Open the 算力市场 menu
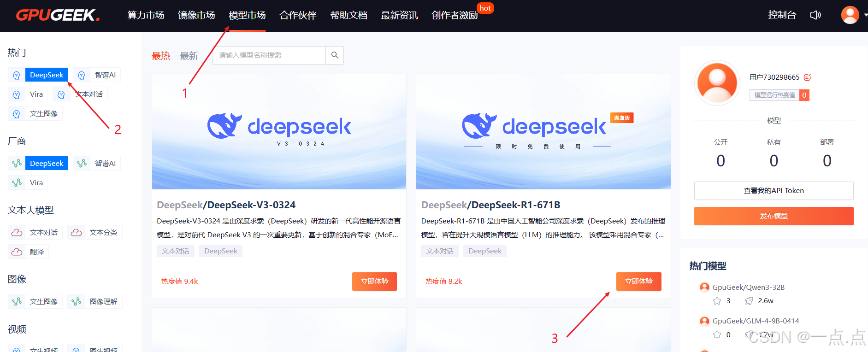The height and width of the screenshot is (352, 868). tap(146, 15)
